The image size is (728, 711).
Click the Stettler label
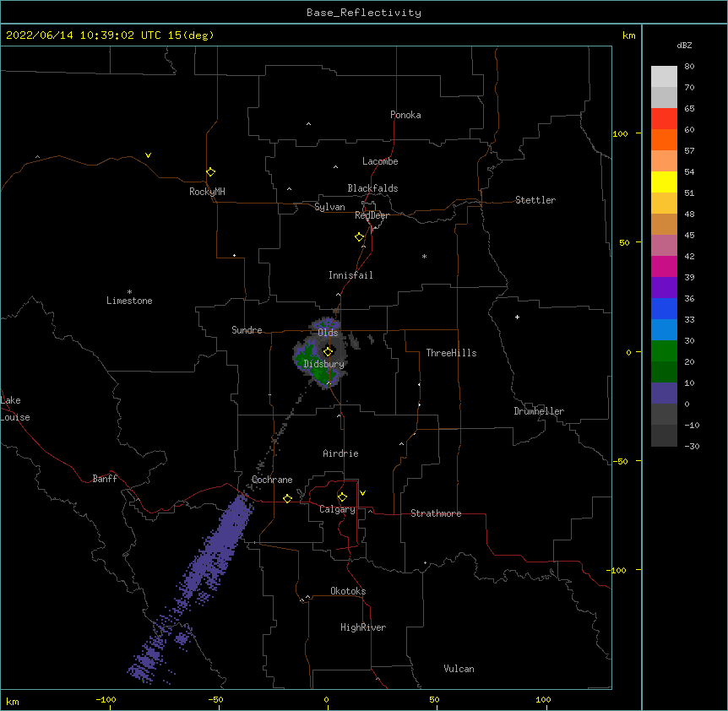coord(535,200)
